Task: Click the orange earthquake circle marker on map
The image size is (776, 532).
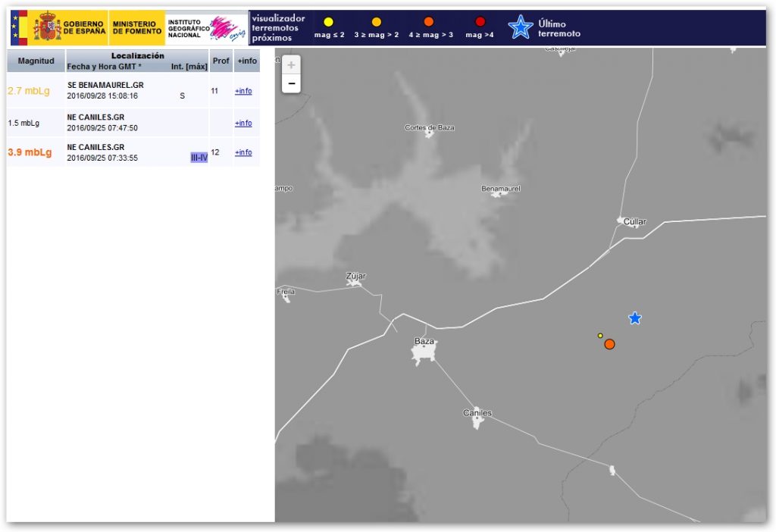Action: tap(609, 344)
